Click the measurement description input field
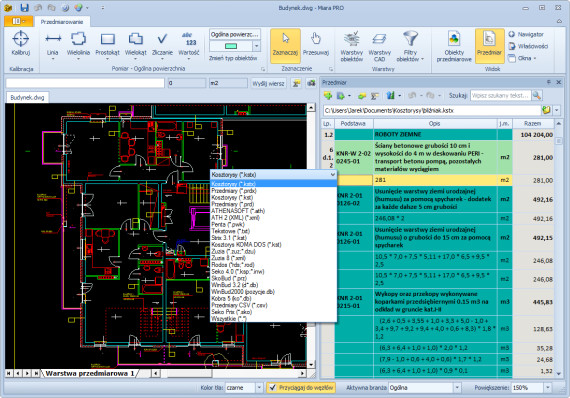Viewport: 570px width, 398px height. (x=85, y=83)
